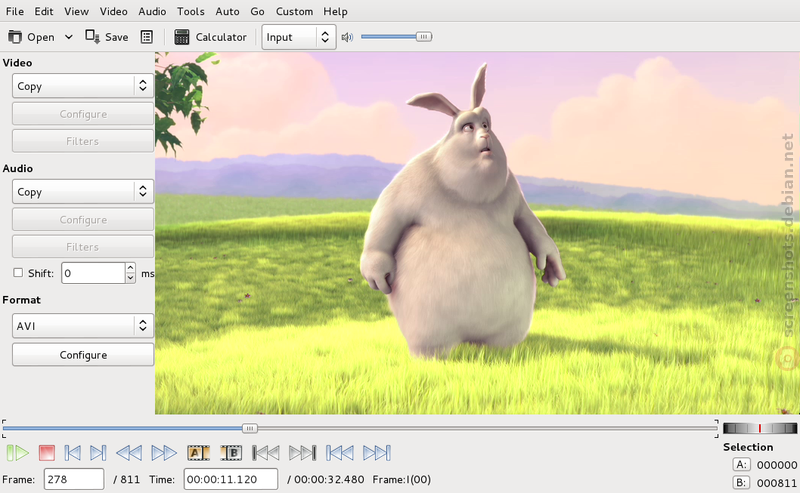The width and height of the screenshot is (800, 493).
Task: Enable the audio Shift checkbox
Action: coord(18,273)
